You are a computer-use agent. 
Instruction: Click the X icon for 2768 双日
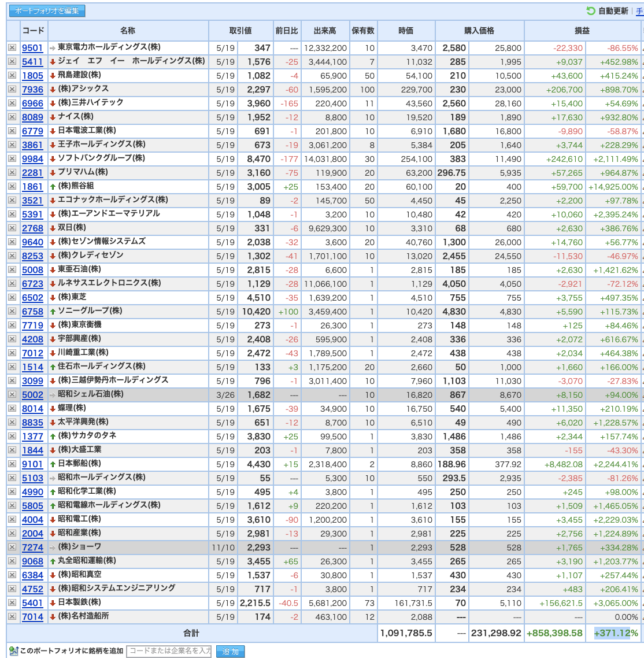tap(12, 228)
